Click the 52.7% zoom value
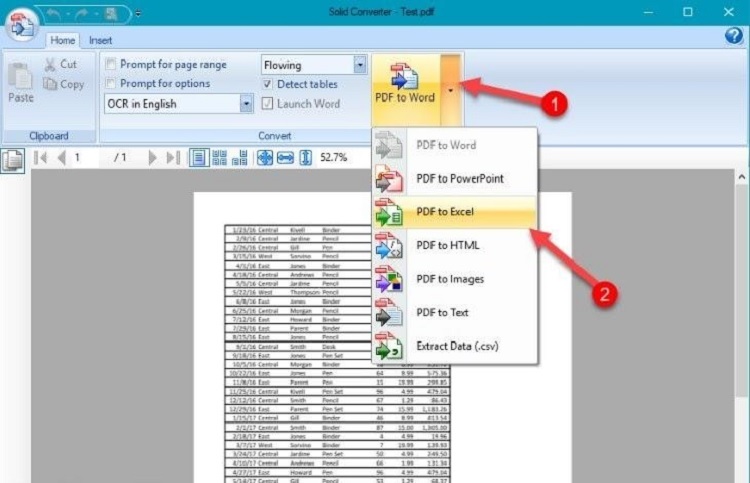This screenshot has height=483, width=750. coord(333,157)
